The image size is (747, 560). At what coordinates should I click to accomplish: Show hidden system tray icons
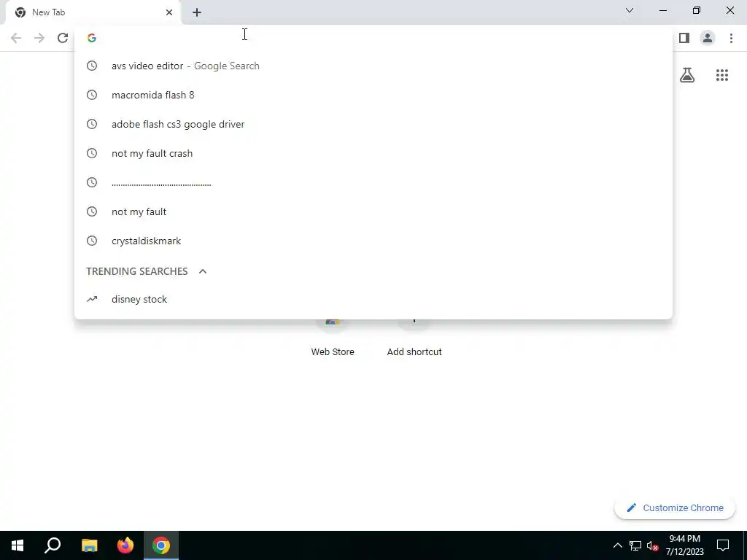[617, 545]
